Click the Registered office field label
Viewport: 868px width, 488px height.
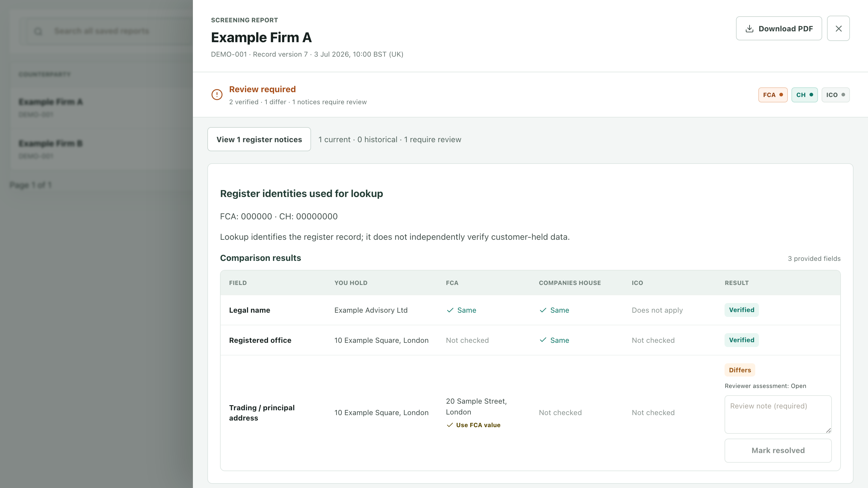260,340
